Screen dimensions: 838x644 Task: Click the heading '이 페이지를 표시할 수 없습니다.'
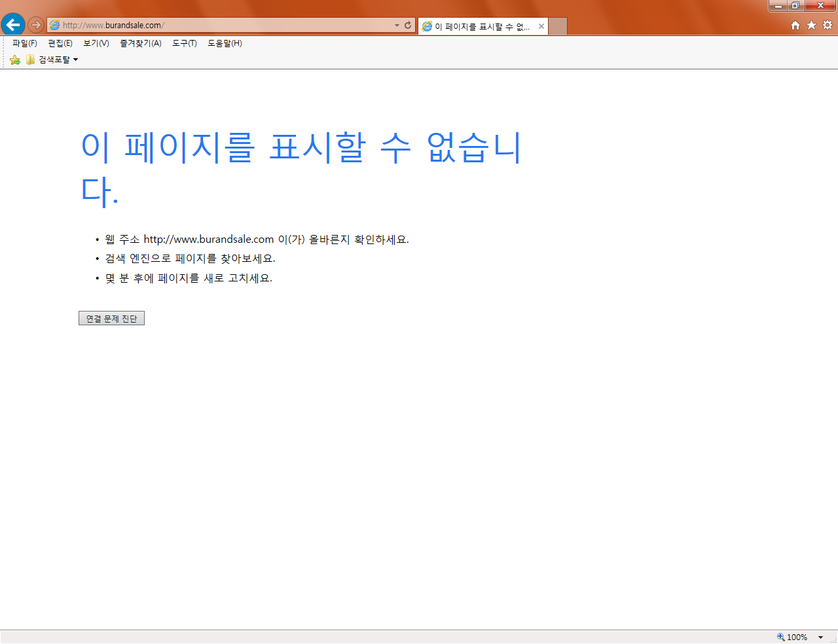click(x=301, y=168)
